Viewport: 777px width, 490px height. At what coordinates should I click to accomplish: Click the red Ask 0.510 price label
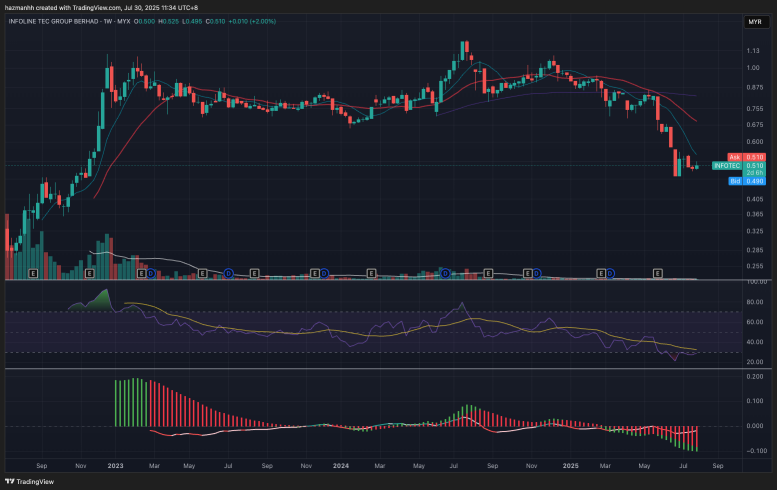[747, 157]
